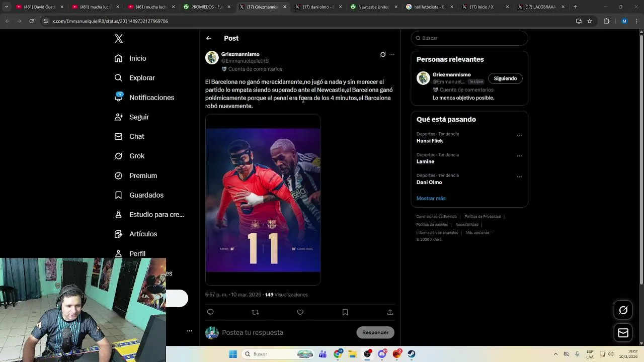Click Mostrar más under trends

[431, 198]
